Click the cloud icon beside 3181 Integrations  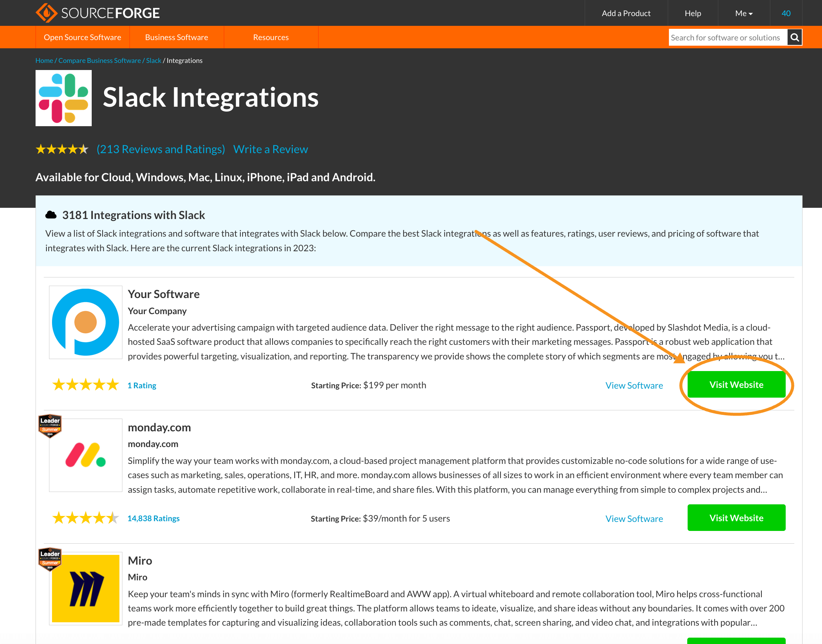51,215
